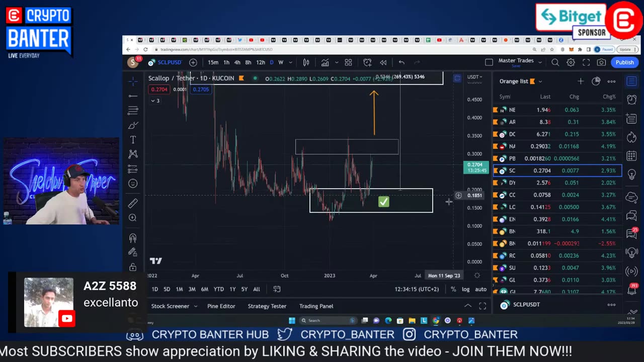Select the text annotation tool
The image size is (644, 362).
(133, 140)
